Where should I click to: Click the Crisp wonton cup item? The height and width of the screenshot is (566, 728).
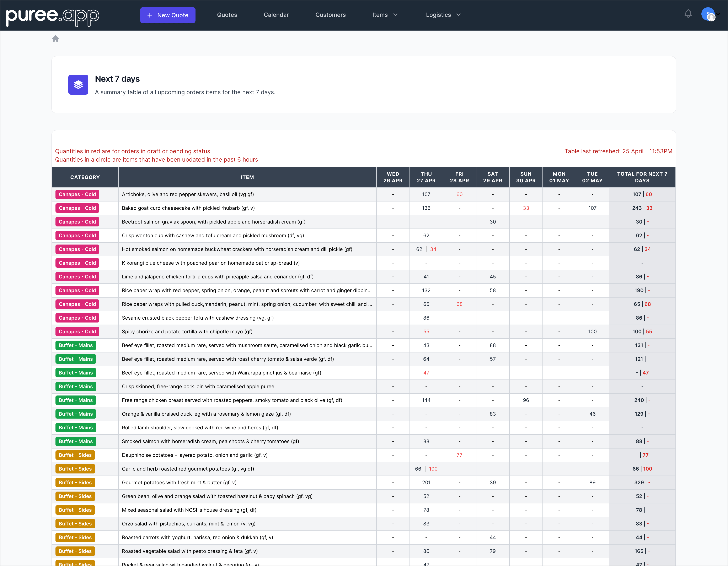(213, 235)
